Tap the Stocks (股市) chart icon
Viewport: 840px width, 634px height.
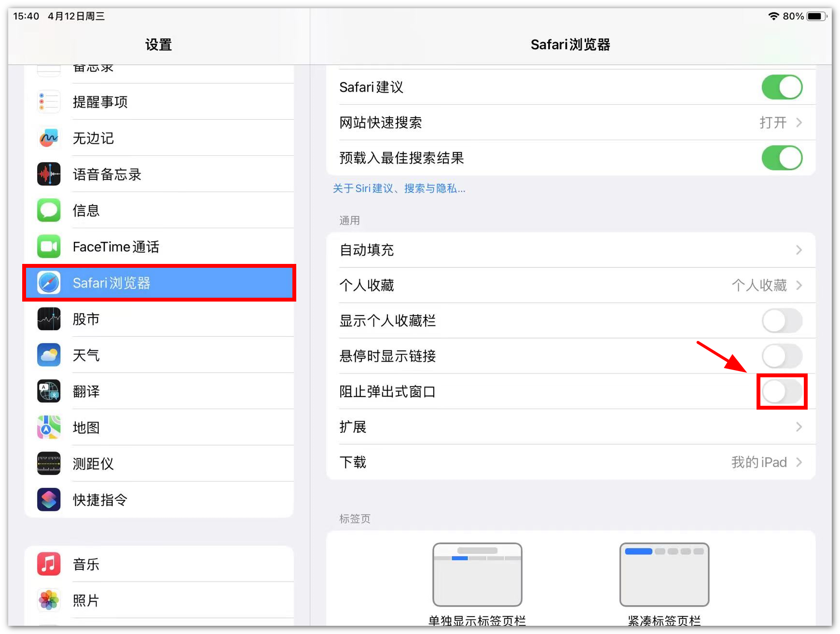[49, 319]
